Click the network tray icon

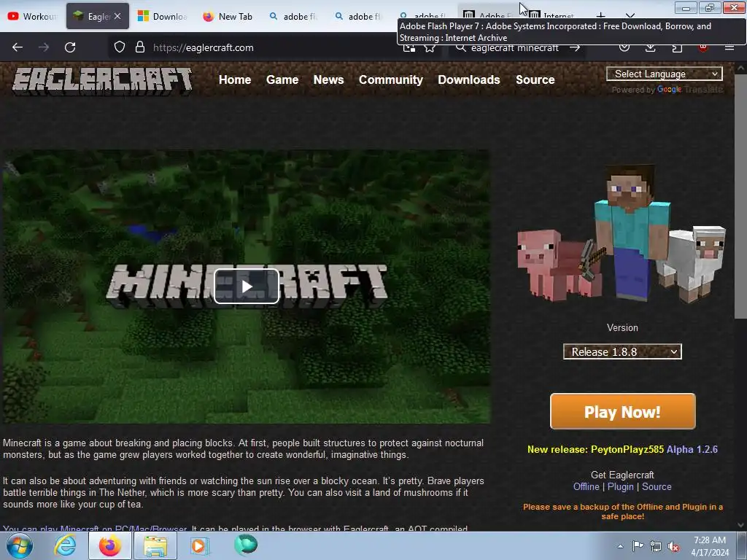click(x=656, y=546)
